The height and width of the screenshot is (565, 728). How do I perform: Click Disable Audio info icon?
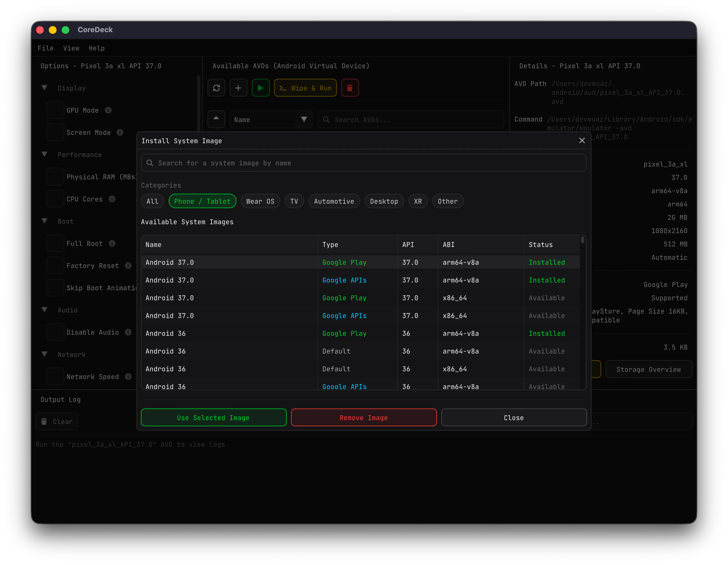[128, 332]
